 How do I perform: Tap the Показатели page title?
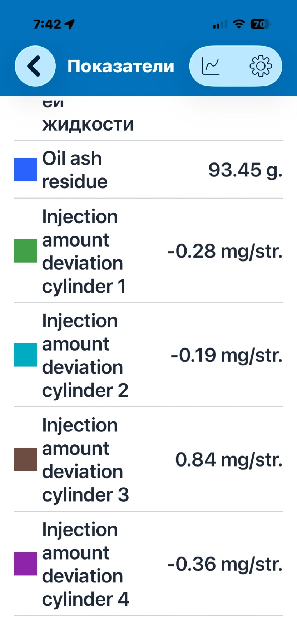121,66
